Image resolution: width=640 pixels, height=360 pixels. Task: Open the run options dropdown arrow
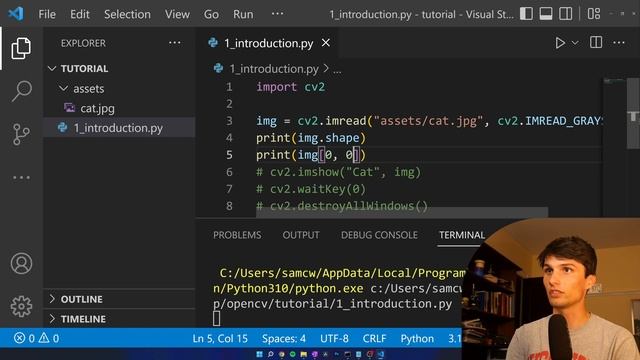pyautogui.click(x=575, y=43)
